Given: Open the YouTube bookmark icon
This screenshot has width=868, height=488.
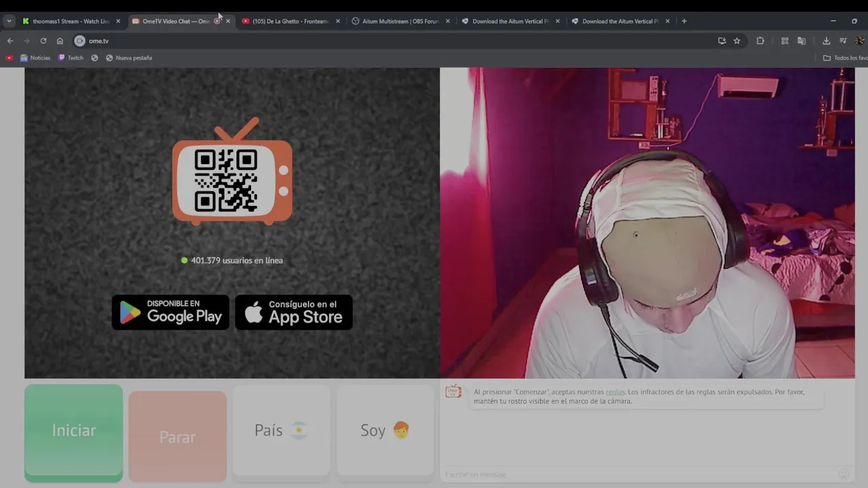Looking at the screenshot, I should (9, 58).
